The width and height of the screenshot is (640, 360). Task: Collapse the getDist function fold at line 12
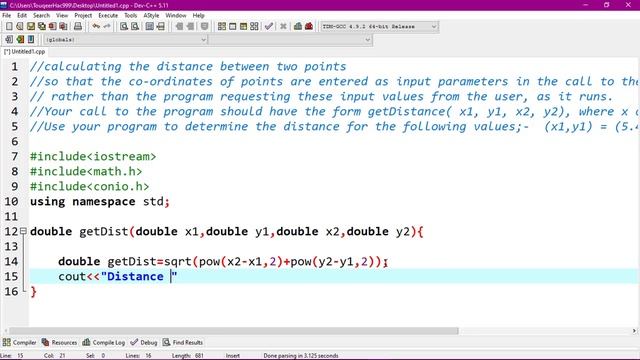point(23,231)
